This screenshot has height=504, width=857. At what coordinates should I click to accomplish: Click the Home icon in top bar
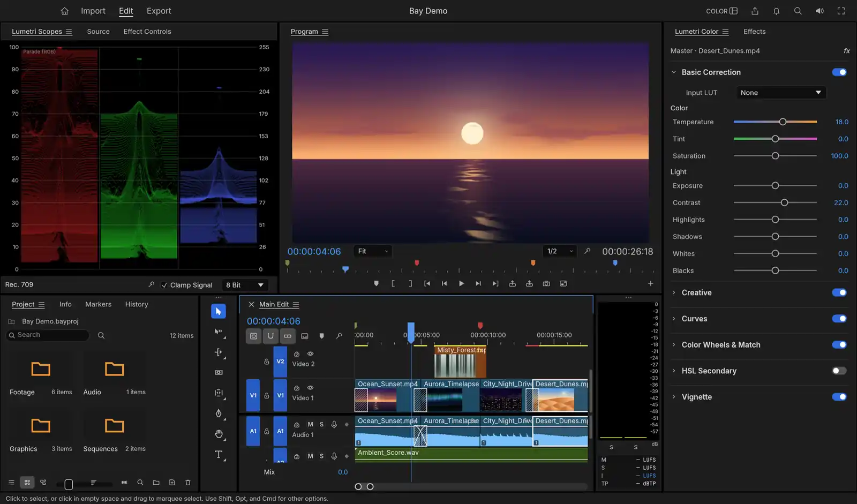tap(64, 11)
